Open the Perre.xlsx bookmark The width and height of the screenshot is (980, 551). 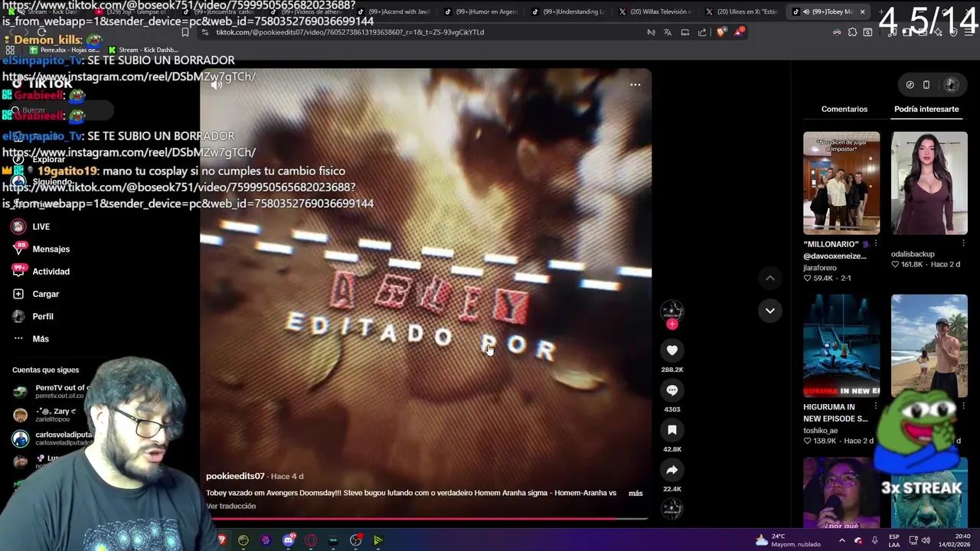pos(65,50)
